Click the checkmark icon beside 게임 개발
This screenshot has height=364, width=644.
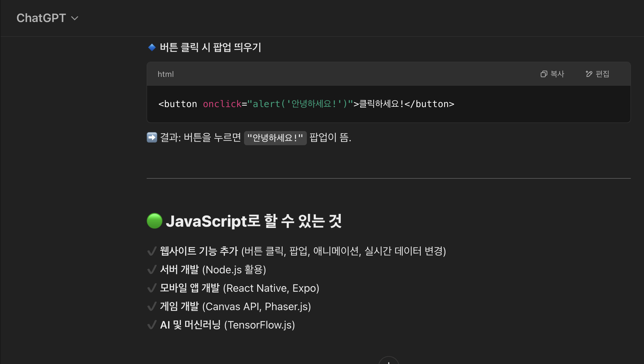(x=152, y=307)
